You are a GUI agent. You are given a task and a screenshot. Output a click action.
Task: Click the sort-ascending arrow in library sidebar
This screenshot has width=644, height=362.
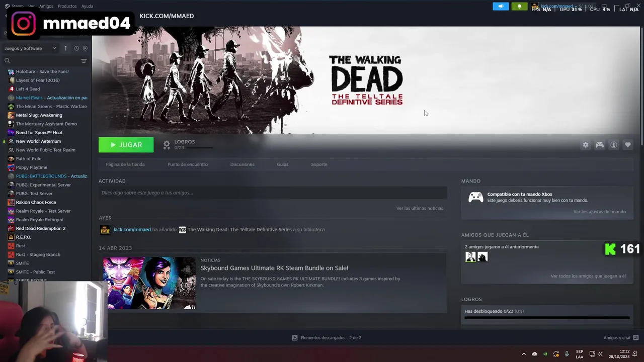coord(65,48)
